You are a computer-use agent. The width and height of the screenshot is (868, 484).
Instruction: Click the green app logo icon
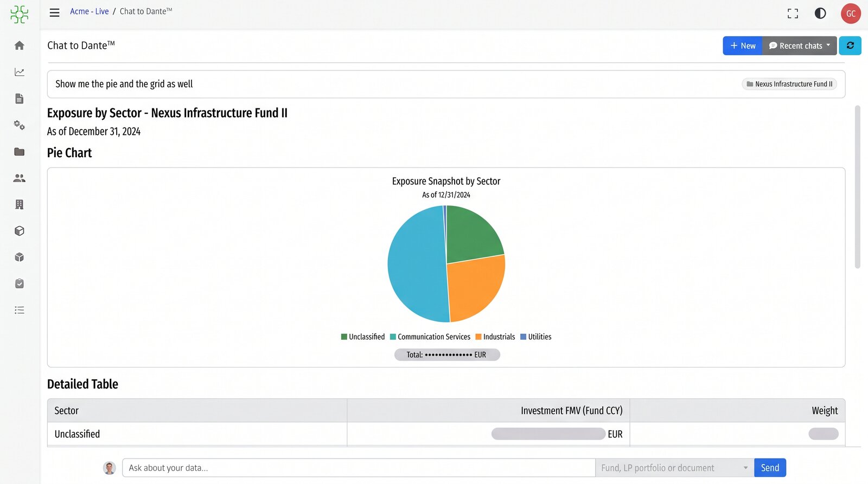pyautogui.click(x=20, y=14)
